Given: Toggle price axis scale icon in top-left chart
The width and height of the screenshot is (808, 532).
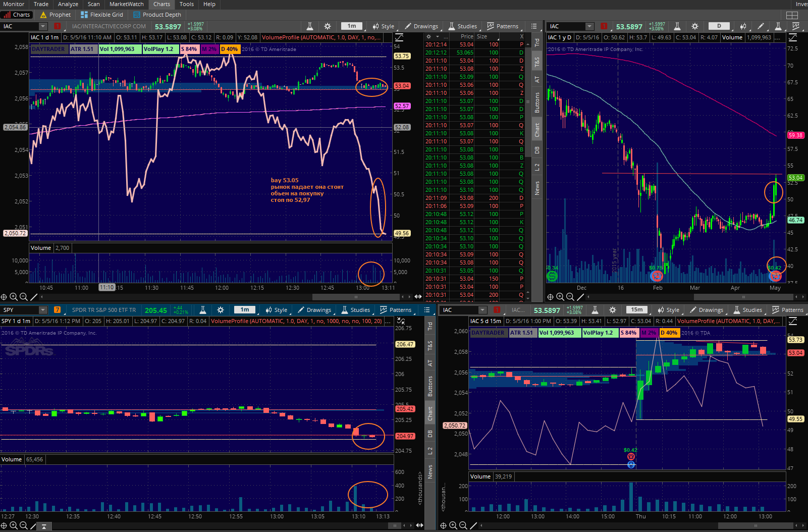Looking at the screenshot, I should click(x=399, y=37).
